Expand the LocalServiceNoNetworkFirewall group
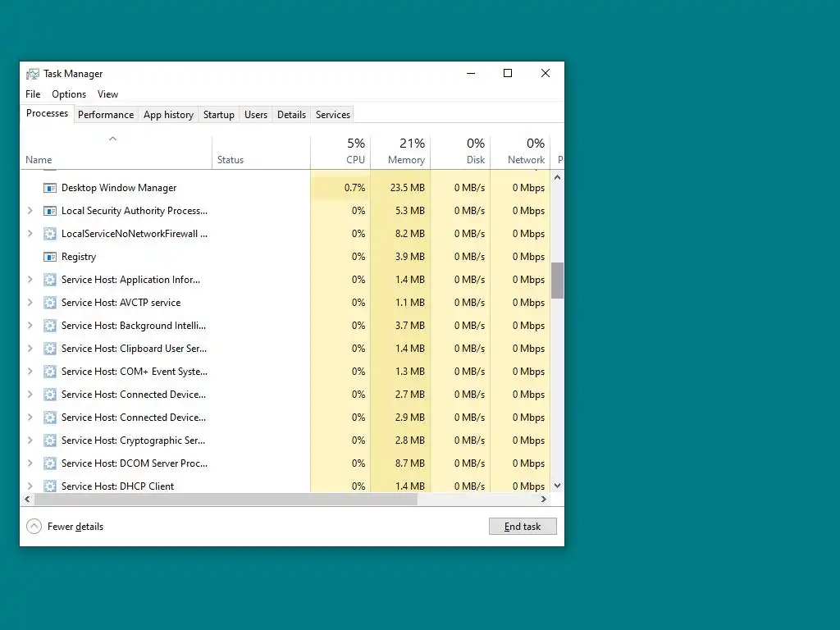 (x=30, y=234)
